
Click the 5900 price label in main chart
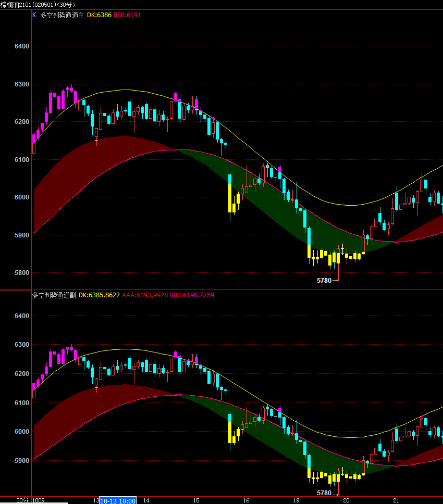22,235
